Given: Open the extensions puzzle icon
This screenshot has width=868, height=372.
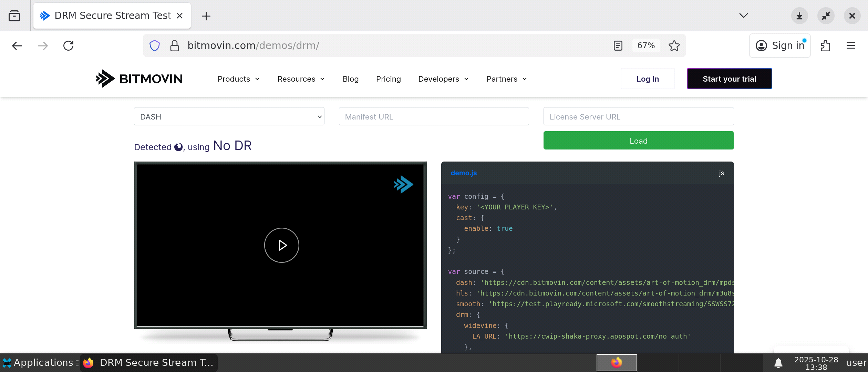Looking at the screenshot, I should pyautogui.click(x=826, y=45).
